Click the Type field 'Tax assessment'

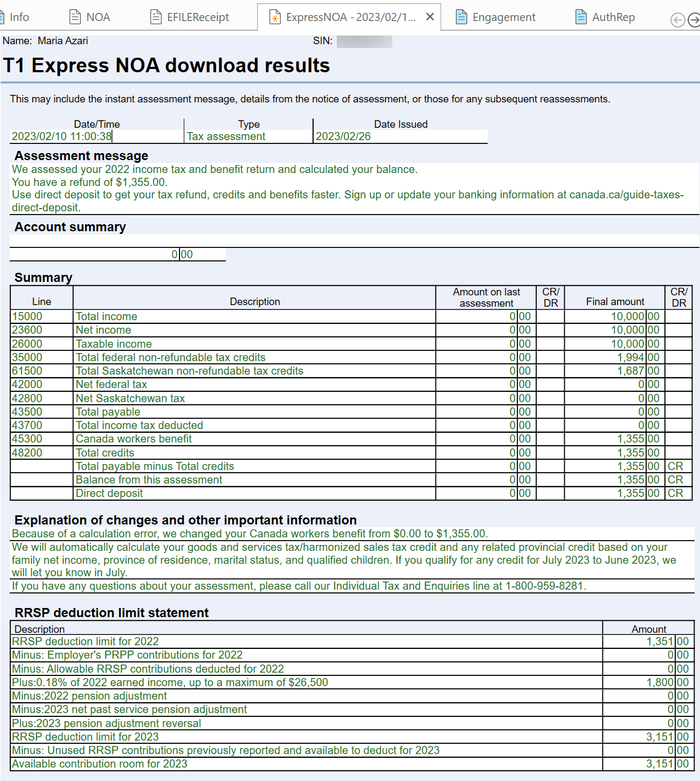tap(248, 136)
